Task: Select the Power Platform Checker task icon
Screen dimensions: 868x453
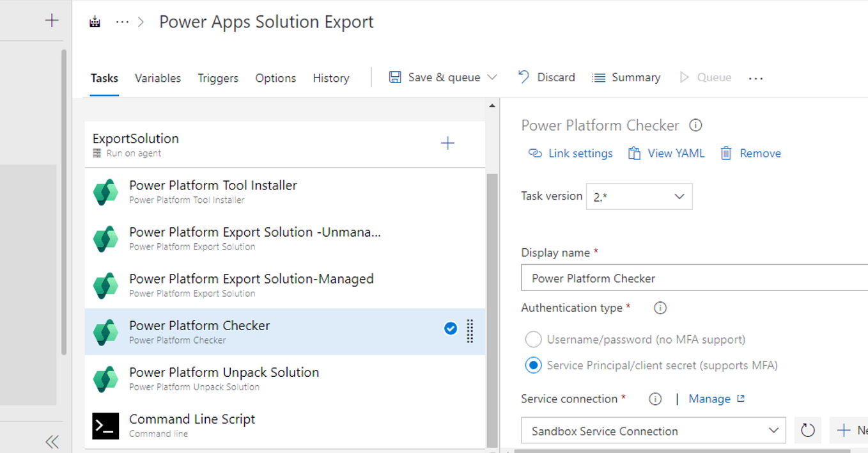Action: [105, 332]
